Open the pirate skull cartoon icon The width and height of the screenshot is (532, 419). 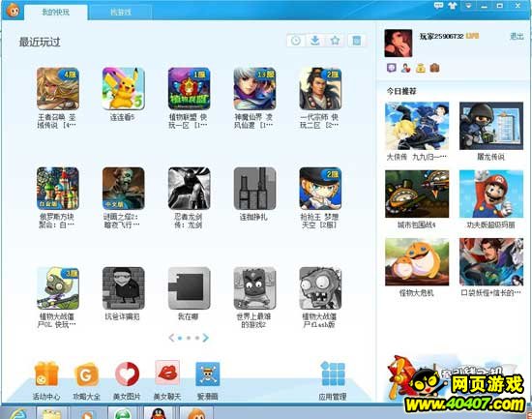(208, 374)
